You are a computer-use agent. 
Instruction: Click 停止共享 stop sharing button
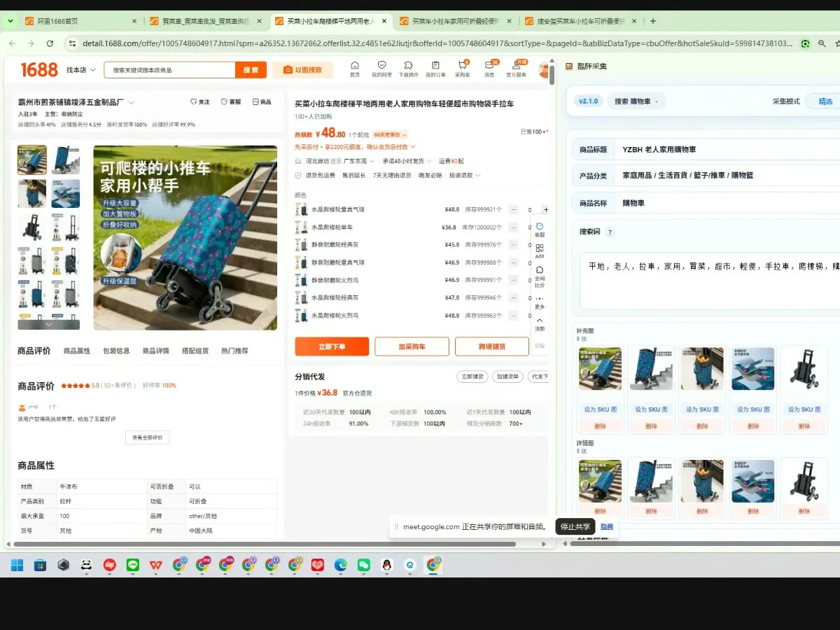(577, 527)
